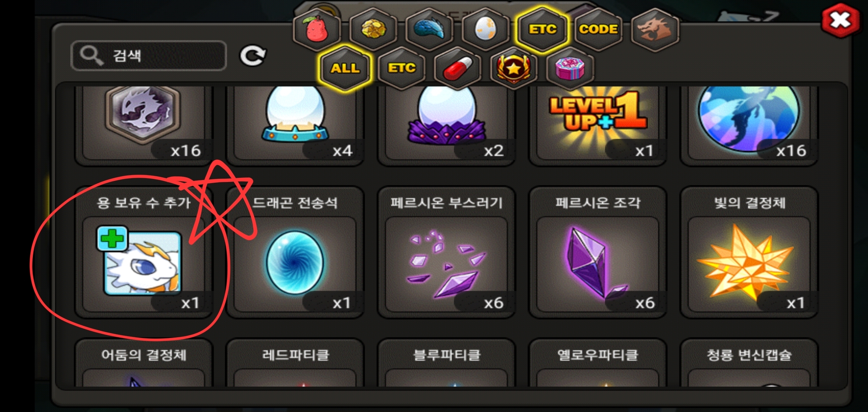Choose the 페르시온 부스러기 purple shards item
Viewport: 868px width, 412px height.
(446, 253)
